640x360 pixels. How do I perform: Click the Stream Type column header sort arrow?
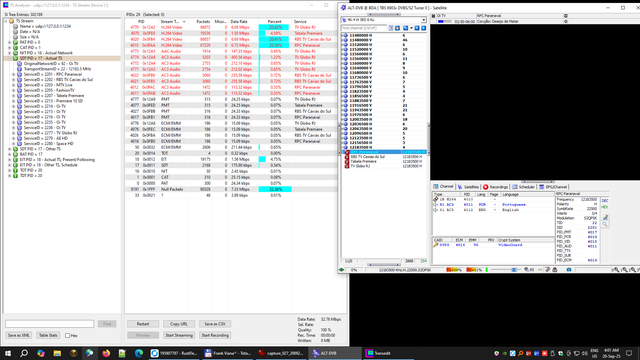click(x=184, y=22)
